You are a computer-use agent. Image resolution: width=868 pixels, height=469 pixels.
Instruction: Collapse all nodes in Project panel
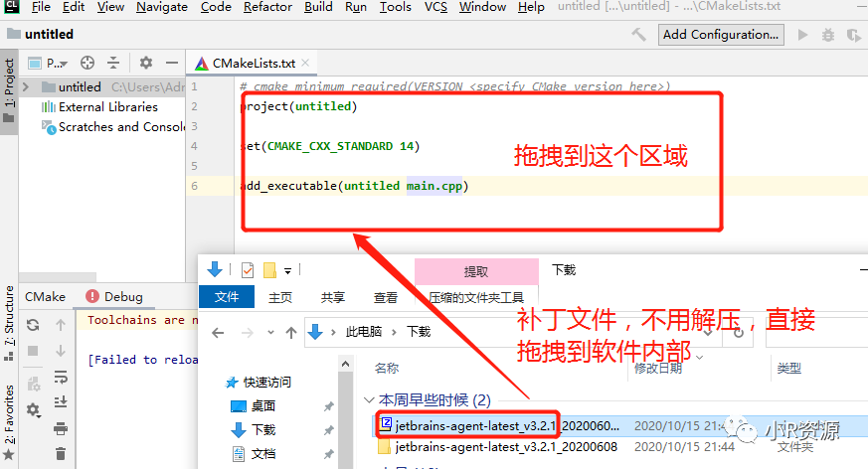coord(113,63)
